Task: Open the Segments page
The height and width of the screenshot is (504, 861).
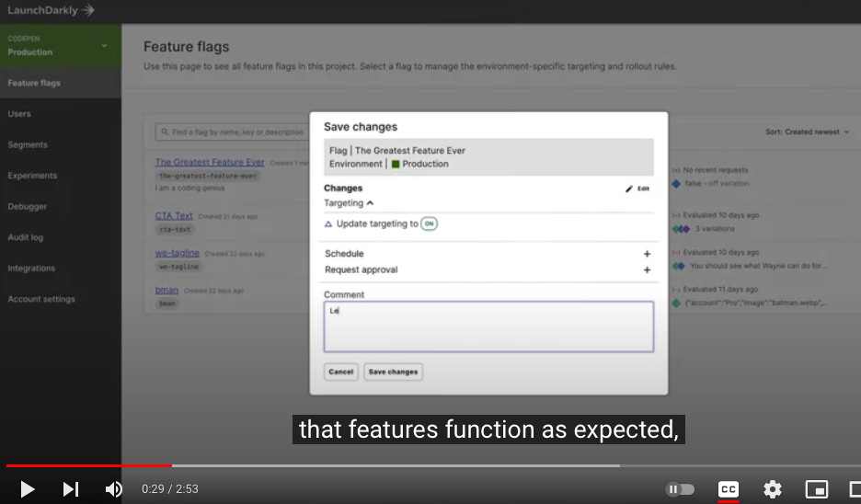Action: (28, 144)
